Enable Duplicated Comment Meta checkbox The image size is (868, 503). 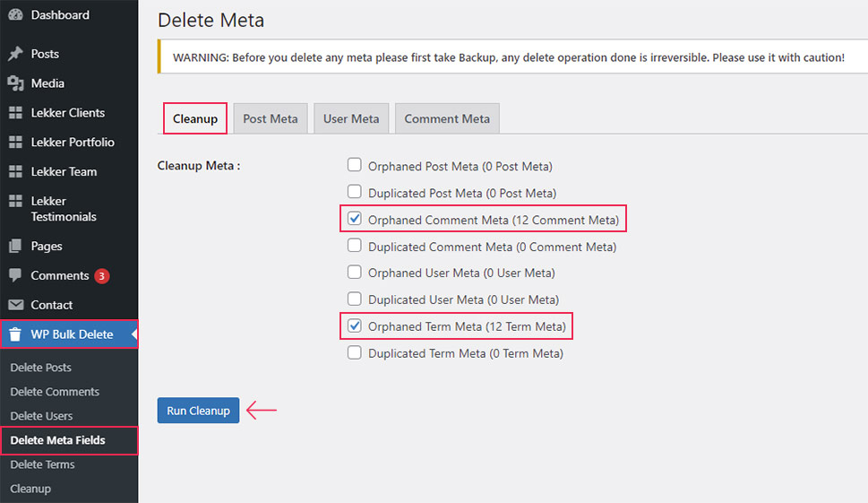(355, 246)
